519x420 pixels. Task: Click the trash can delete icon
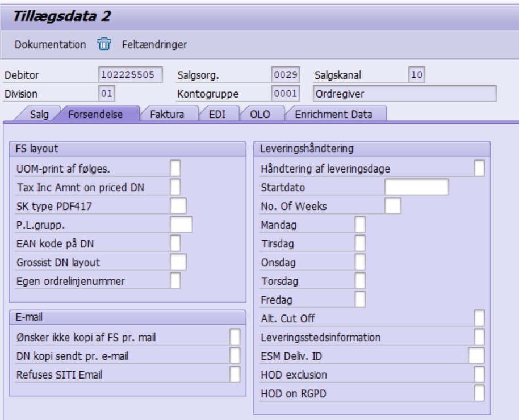[104, 44]
